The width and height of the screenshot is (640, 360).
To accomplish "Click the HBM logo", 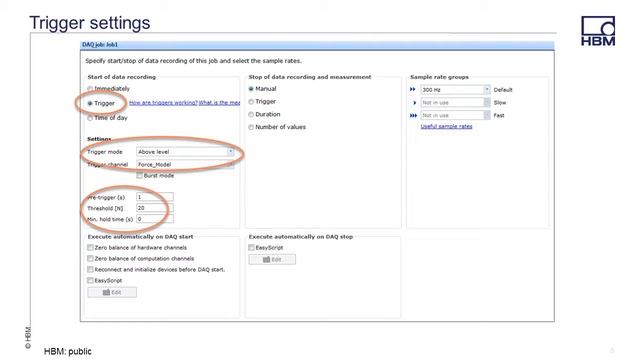I will [598, 31].
